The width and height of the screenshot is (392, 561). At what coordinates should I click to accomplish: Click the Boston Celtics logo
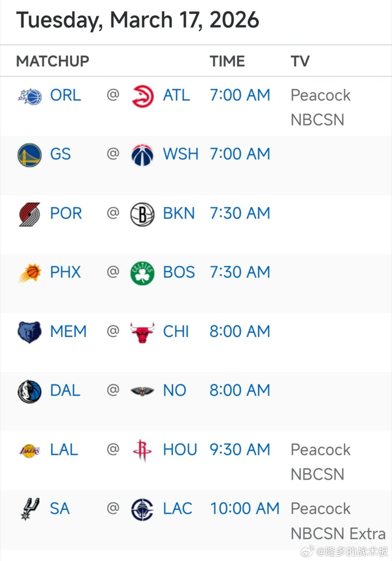(x=142, y=272)
